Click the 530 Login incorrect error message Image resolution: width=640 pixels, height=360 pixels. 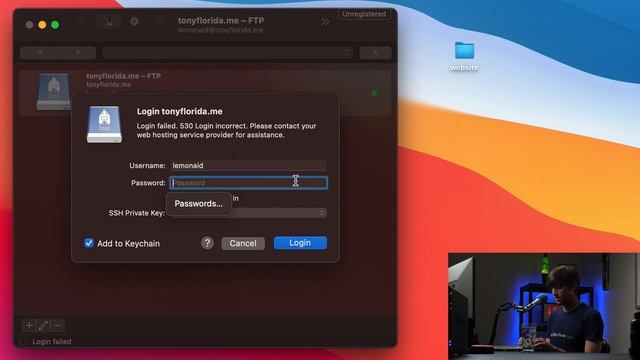227,130
